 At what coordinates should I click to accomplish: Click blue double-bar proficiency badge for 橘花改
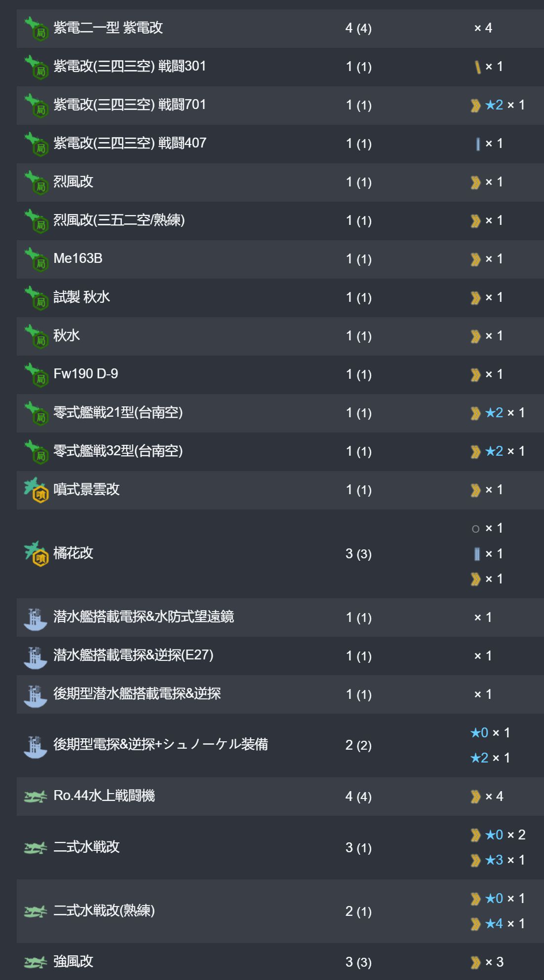pyautogui.click(x=477, y=554)
